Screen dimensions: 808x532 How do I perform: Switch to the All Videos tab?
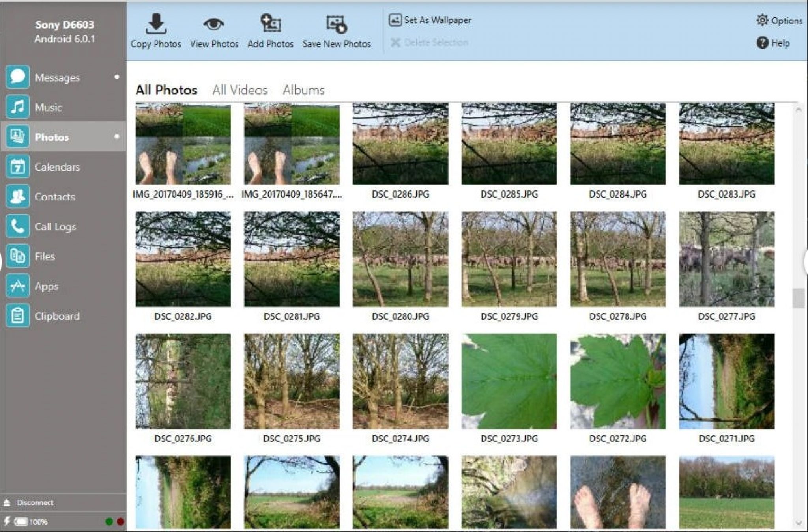pos(240,90)
